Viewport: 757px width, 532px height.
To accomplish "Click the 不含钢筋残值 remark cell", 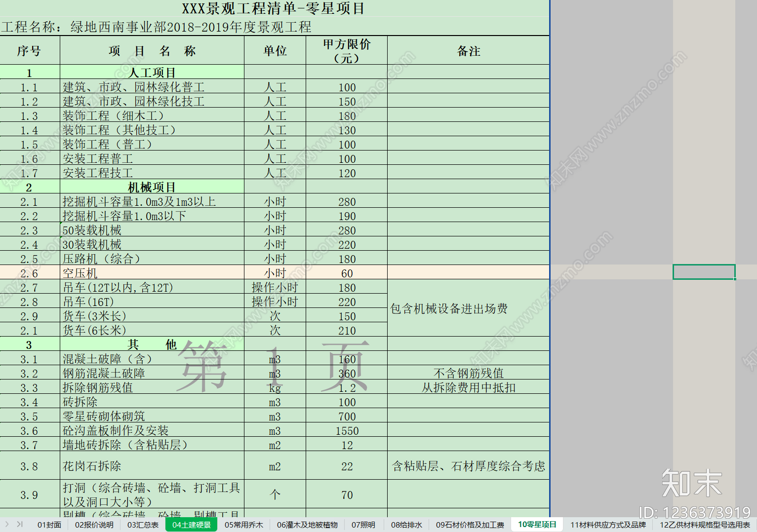I will (x=469, y=373).
